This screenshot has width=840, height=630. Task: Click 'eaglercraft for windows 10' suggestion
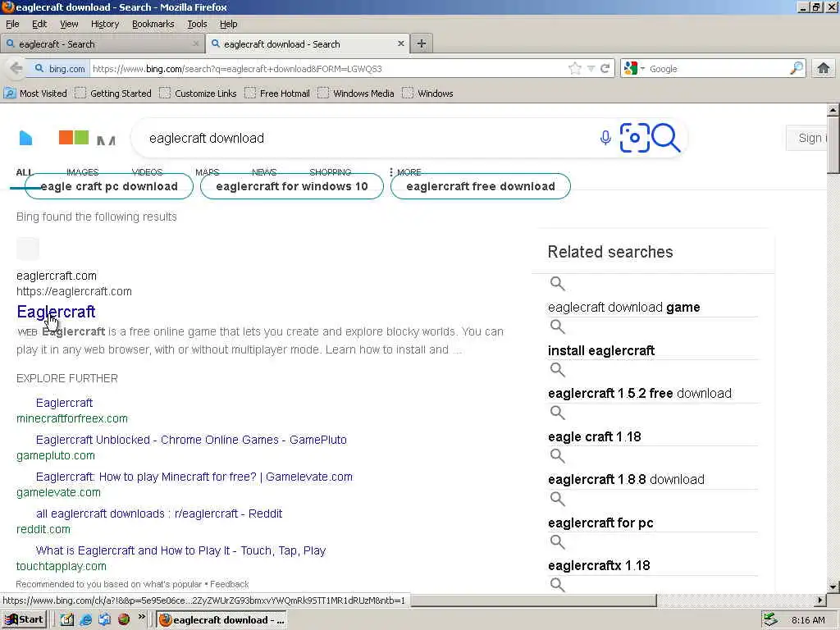(292, 186)
